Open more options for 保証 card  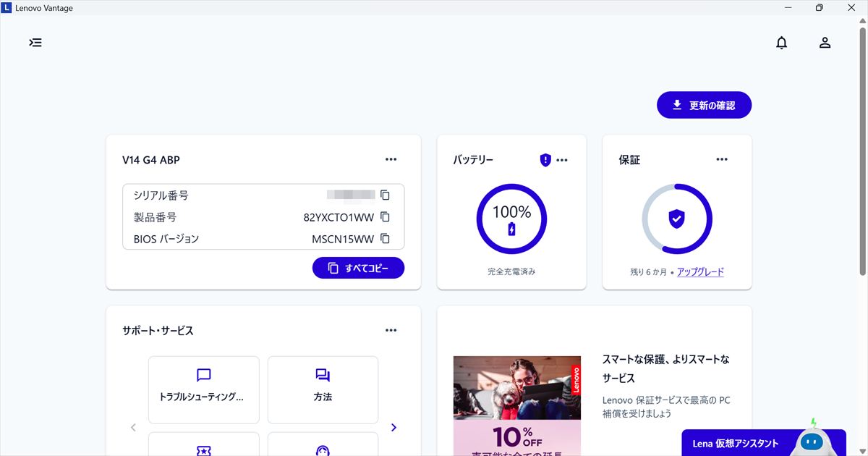[722, 159]
